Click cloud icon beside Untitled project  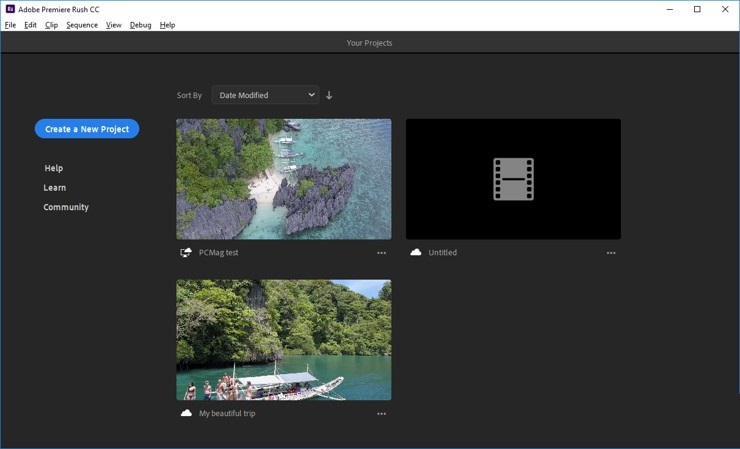click(x=416, y=252)
